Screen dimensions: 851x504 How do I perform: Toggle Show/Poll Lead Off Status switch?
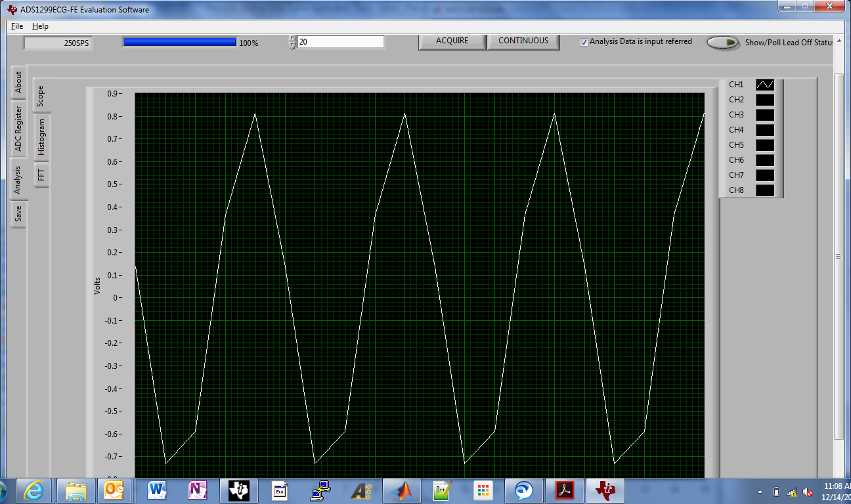[723, 42]
